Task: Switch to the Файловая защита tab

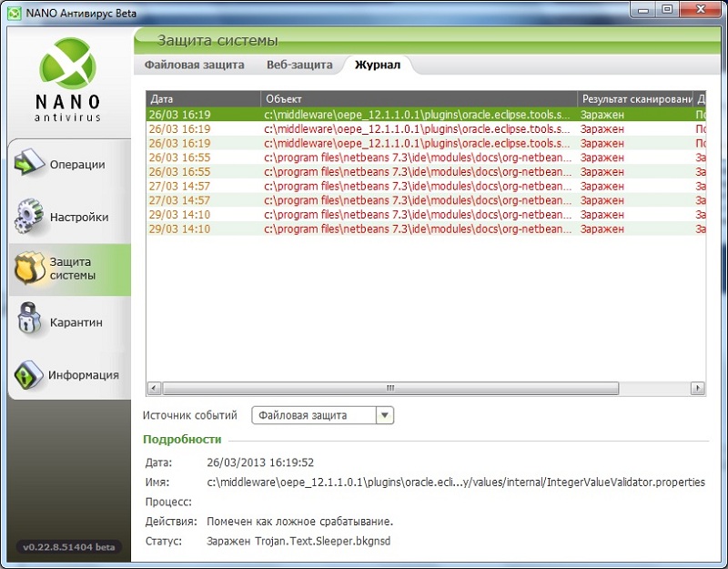Action: (194, 66)
